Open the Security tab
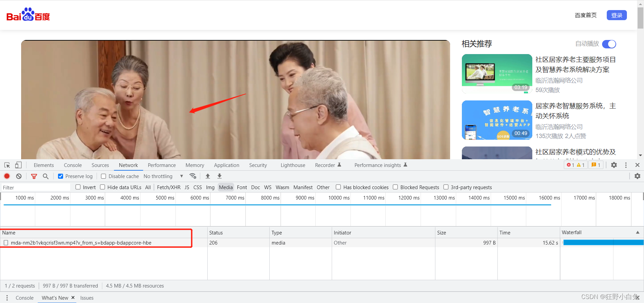 point(258,165)
